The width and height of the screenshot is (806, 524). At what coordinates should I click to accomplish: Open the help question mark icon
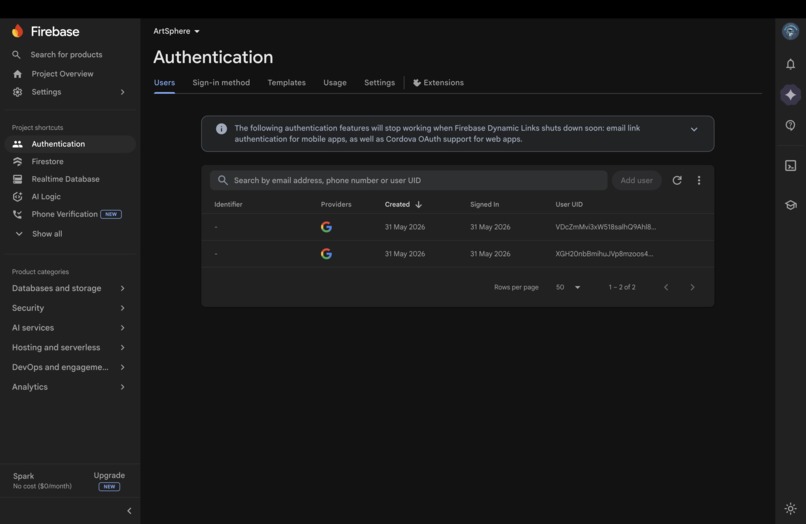pos(791,125)
